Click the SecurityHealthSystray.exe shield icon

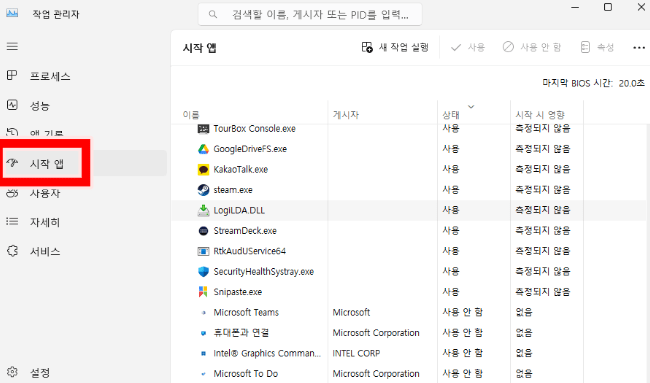point(203,272)
